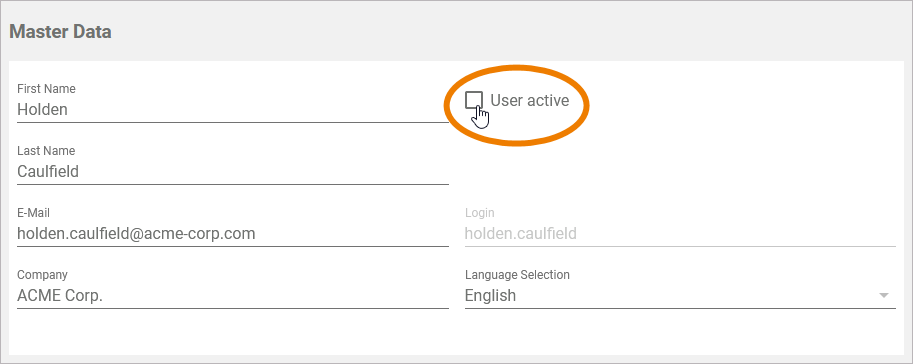Click the First Name input field

(233, 109)
